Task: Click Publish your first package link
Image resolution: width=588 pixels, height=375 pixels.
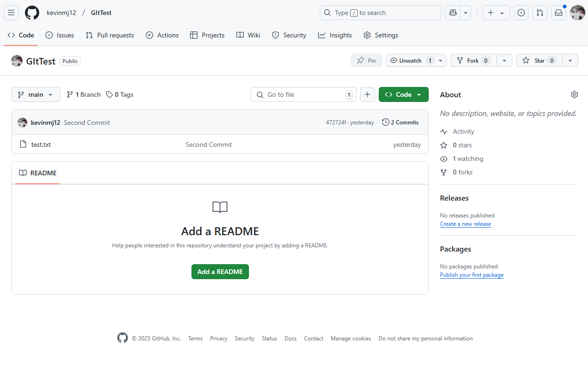Action: click(472, 275)
